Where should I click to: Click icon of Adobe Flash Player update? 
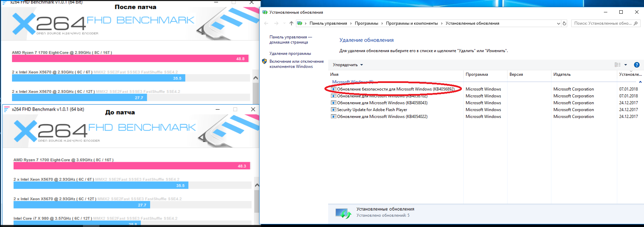pyautogui.click(x=333, y=110)
